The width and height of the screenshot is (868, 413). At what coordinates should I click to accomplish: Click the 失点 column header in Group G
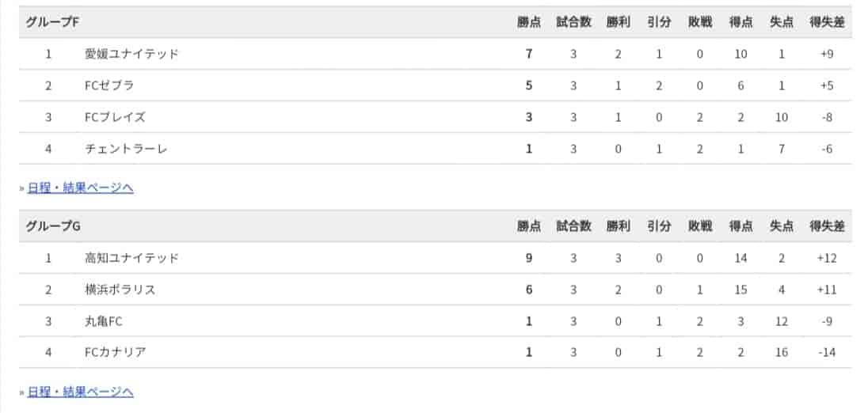(781, 226)
